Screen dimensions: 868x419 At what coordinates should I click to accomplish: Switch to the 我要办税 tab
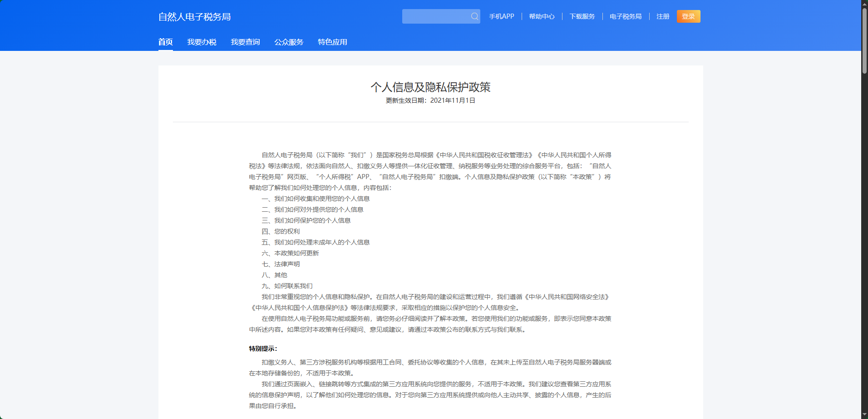[202, 42]
